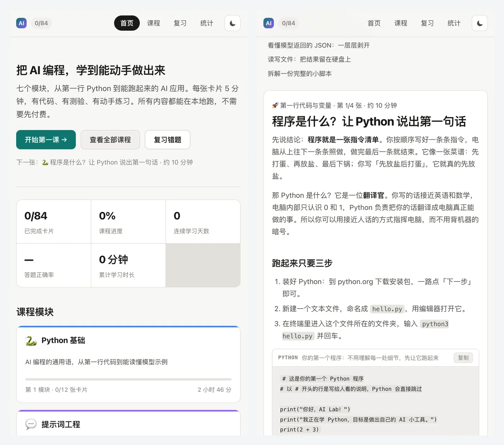The height and width of the screenshot is (445, 504).
Task: Open 读写文件 lesson link
Action: coord(309,59)
